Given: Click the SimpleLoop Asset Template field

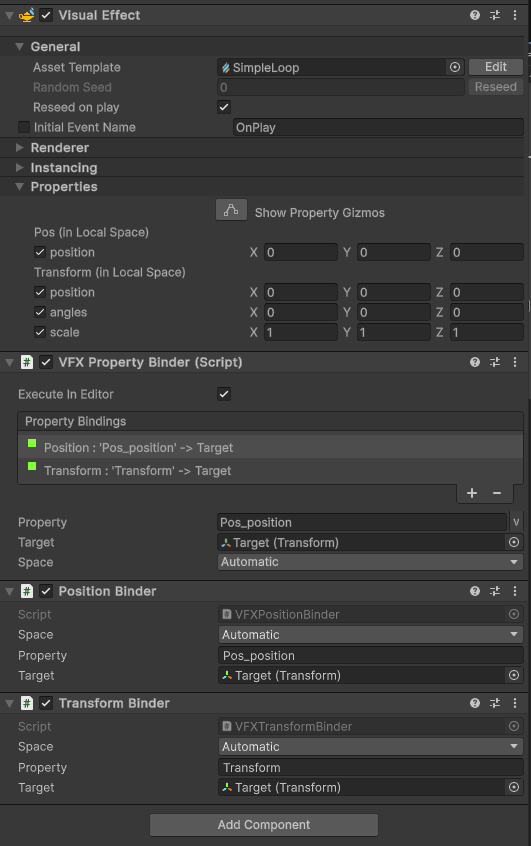Looking at the screenshot, I should [x=341, y=67].
